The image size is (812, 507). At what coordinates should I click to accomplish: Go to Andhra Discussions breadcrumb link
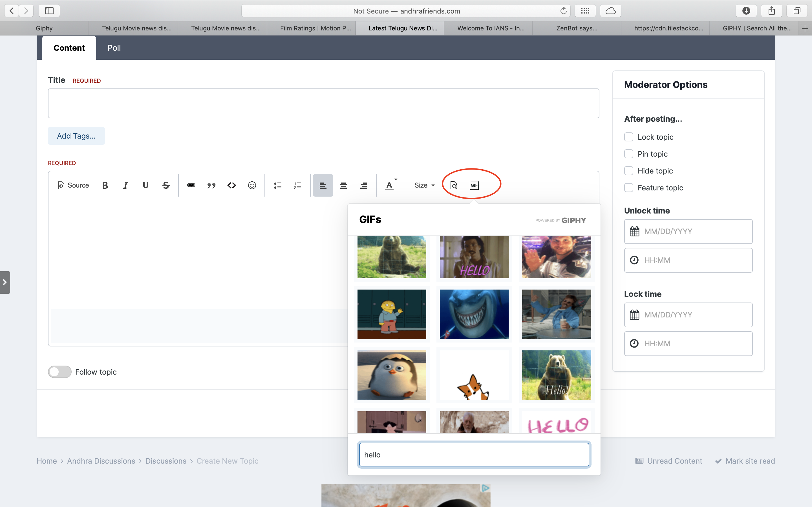(x=101, y=461)
